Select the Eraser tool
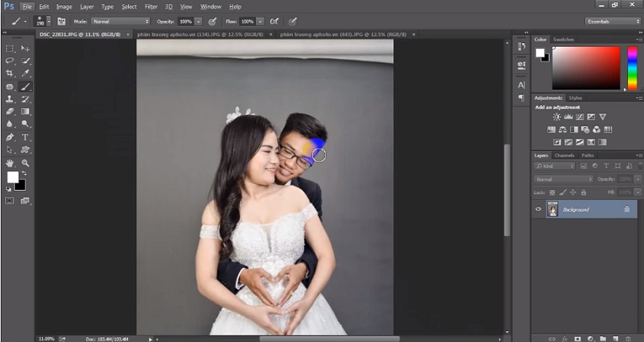Viewport: 644px width, 342px height. [10, 111]
